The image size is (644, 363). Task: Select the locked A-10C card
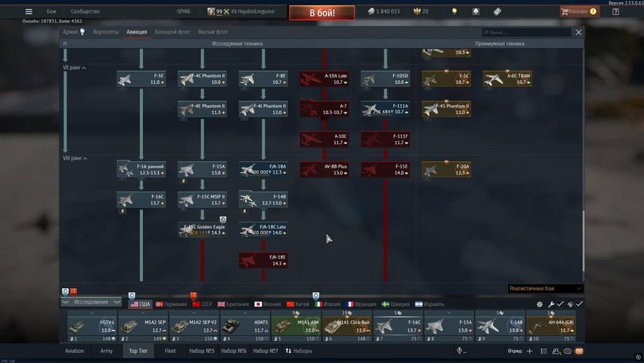pos(325,139)
